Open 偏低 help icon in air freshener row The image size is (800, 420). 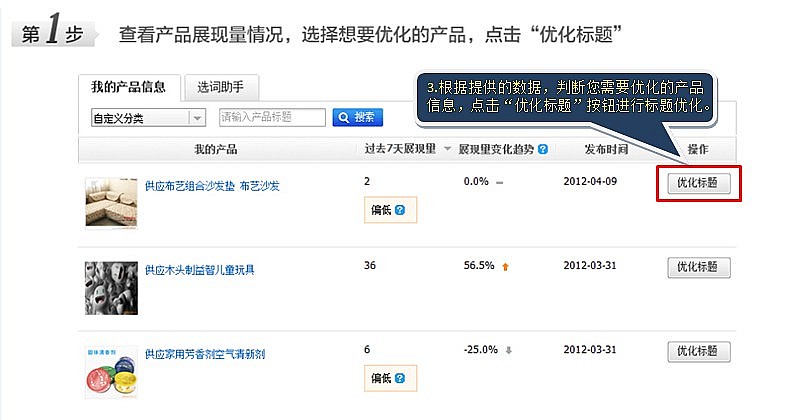pos(400,378)
